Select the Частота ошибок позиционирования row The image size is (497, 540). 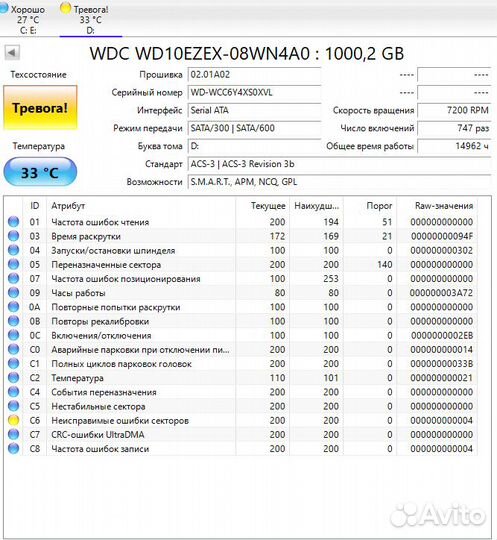tap(241, 278)
